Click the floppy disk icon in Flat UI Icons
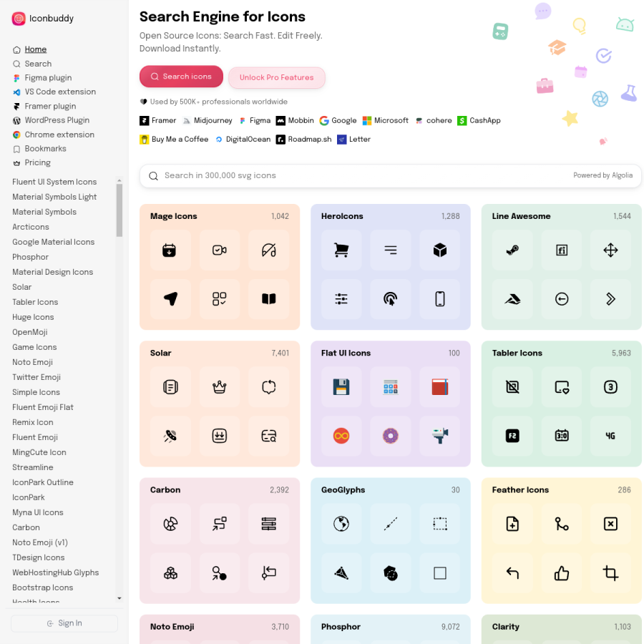This screenshot has height=644, width=644. [x=341, y=387]
